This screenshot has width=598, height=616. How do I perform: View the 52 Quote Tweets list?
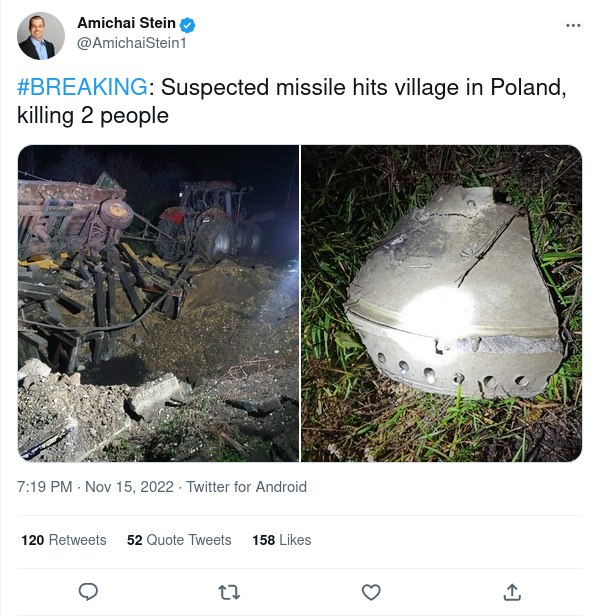[x=179, y=540]
